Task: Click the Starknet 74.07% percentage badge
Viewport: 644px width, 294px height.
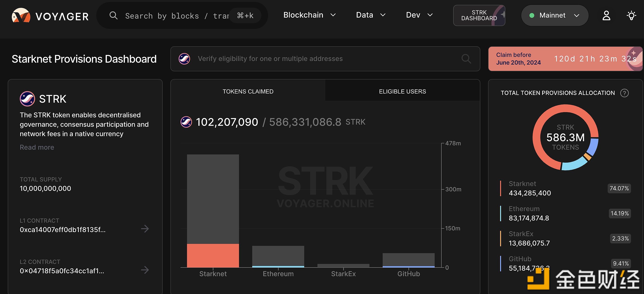Action: pyautogui.click(x=619, y=188)
